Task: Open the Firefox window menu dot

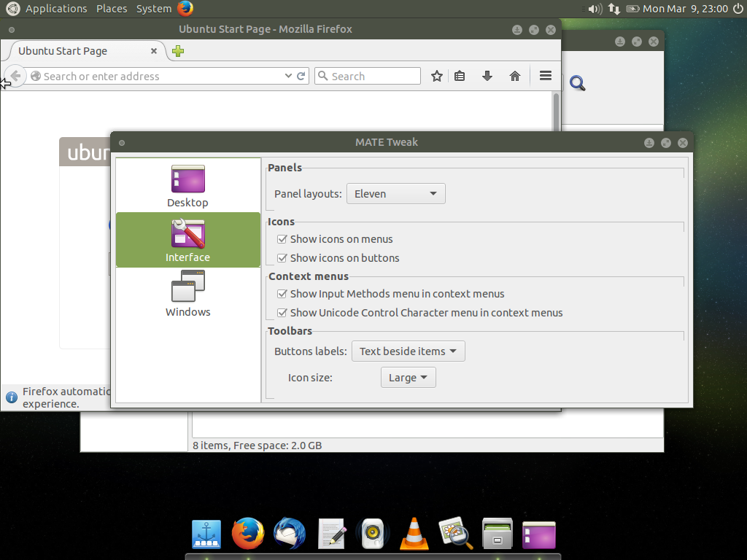Action: tap(12, 30)
